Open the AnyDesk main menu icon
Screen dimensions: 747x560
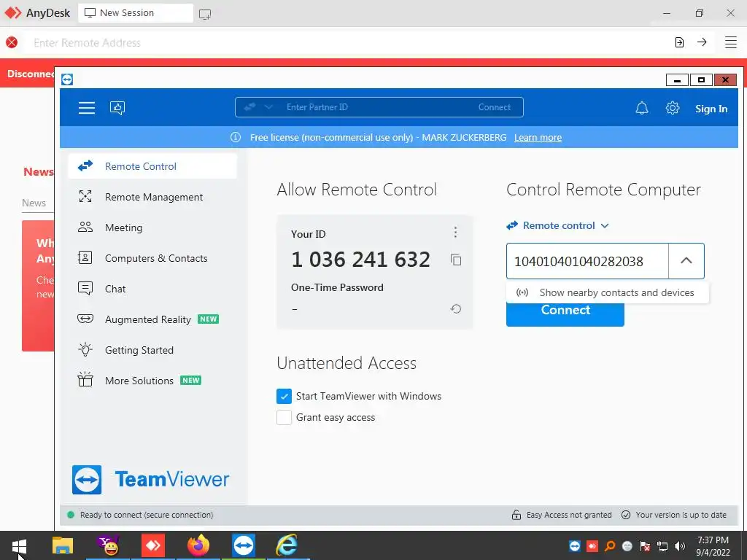click(x=731, y=42)
